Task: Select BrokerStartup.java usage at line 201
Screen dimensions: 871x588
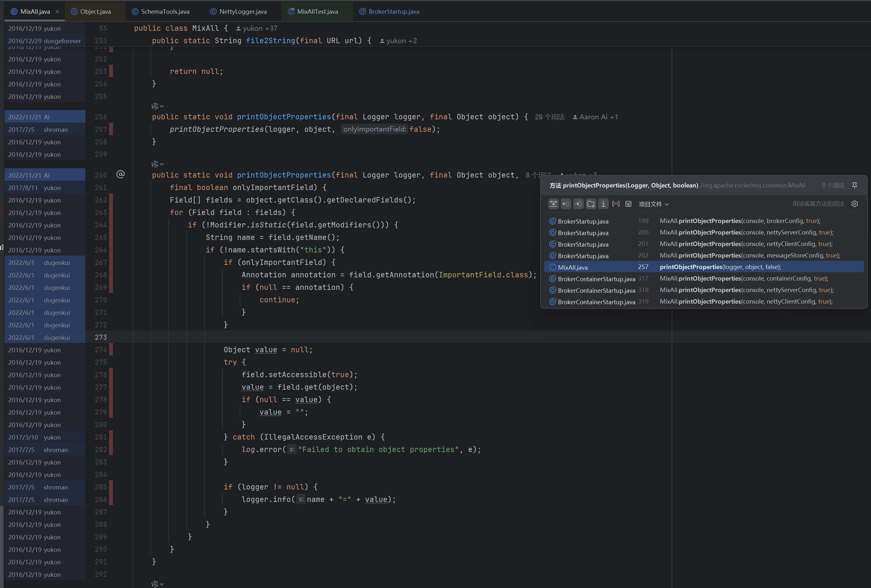Action: (x=703, y=244)
